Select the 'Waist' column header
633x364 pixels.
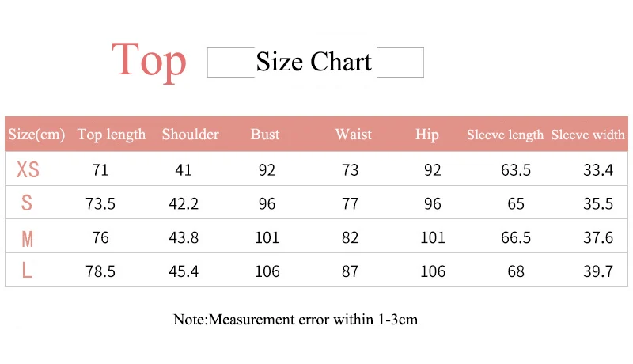pyautogui.click(x=354, y=134)
